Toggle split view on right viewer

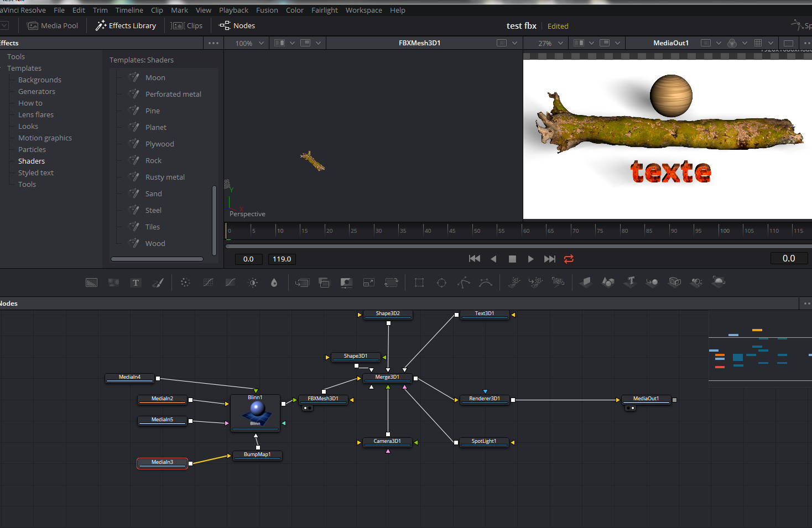(x=579, y=43)
